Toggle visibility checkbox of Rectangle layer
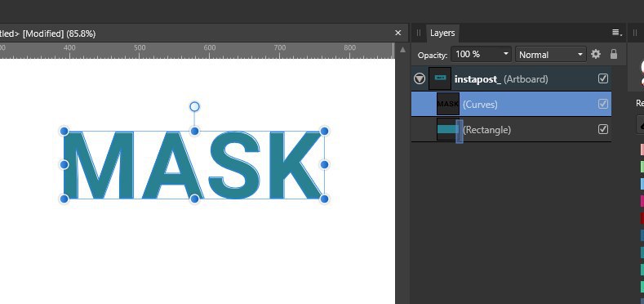The image size is (644, 304). (603, 129)
